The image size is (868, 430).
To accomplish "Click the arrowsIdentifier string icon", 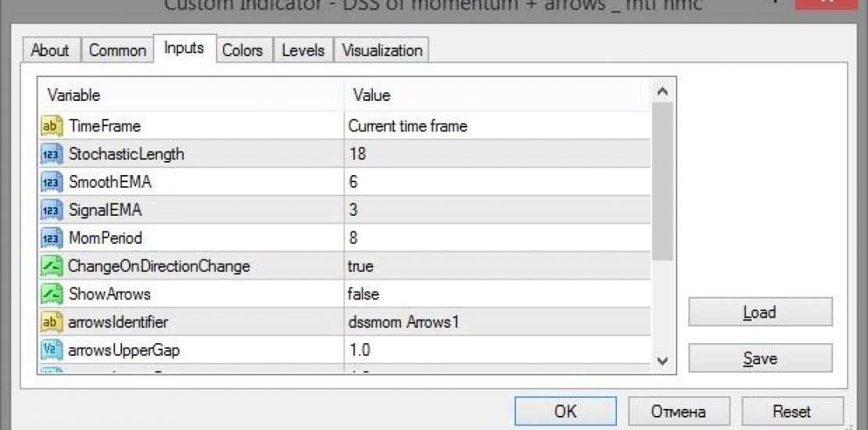I will tap(52, 322).
